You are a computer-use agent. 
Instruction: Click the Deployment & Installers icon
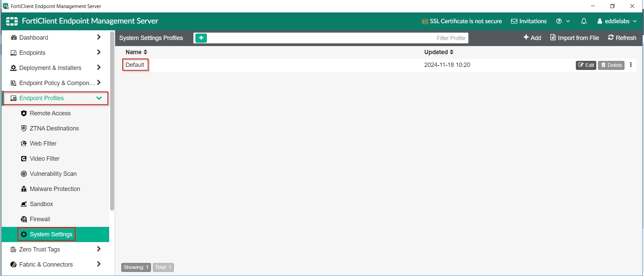tap(14, 68)
